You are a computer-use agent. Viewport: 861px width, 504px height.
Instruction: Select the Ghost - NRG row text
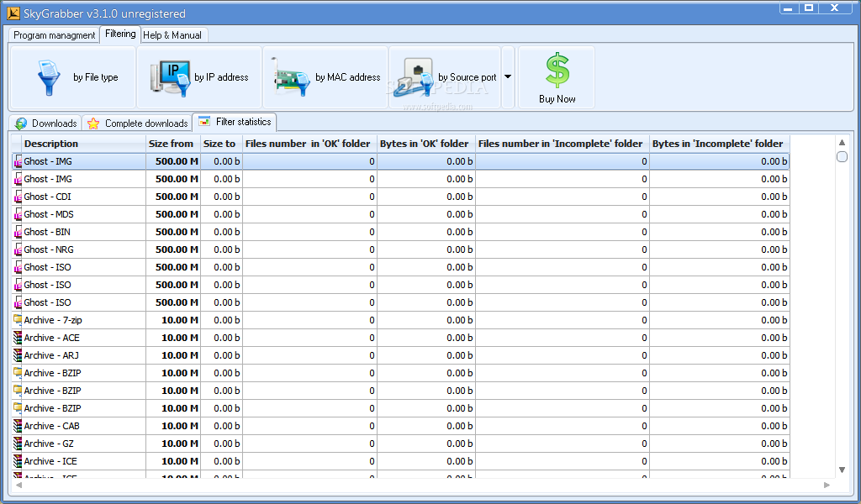48,249
